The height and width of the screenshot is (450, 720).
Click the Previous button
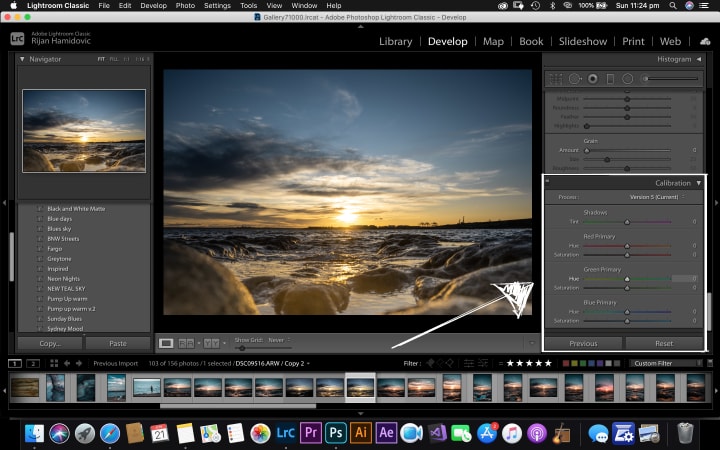(x=583, y=343)
